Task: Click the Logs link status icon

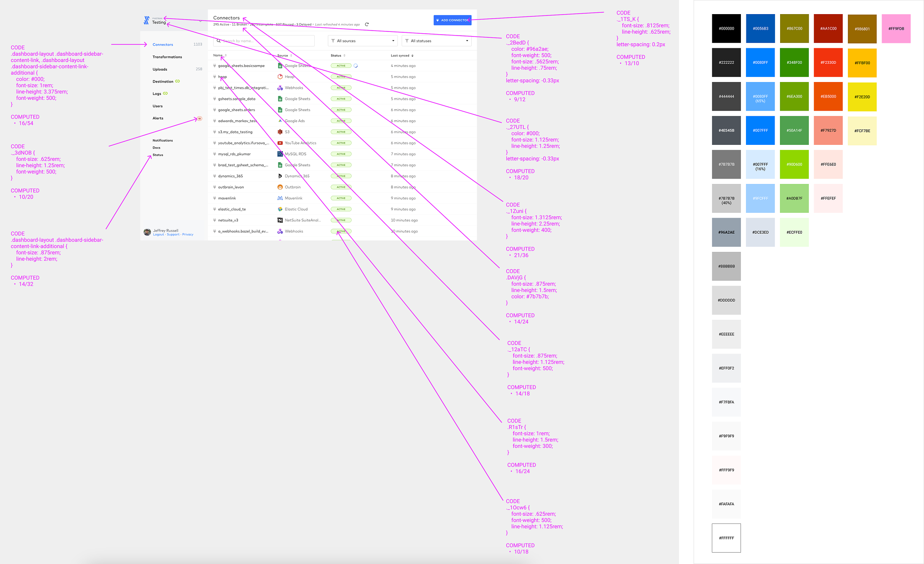Action: click(x=165, y=93)
